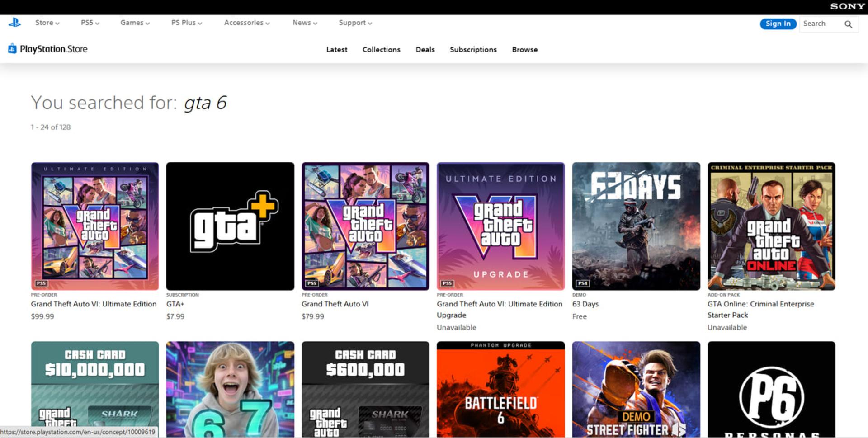Click the PlayStation Store bag icon
The image size is (868, 438).
pos(12,49)
